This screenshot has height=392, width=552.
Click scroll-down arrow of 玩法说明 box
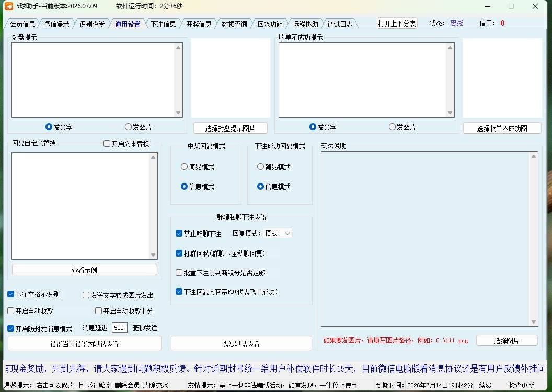(534, 322)
